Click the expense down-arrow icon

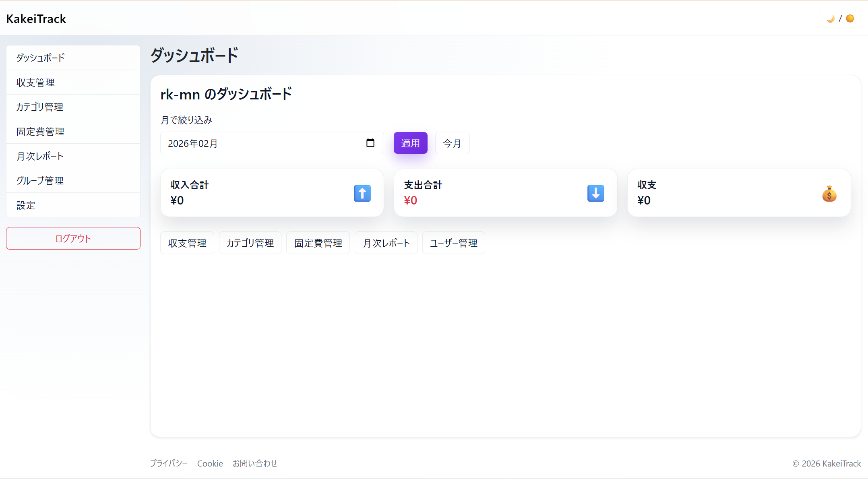pos(595,193)
